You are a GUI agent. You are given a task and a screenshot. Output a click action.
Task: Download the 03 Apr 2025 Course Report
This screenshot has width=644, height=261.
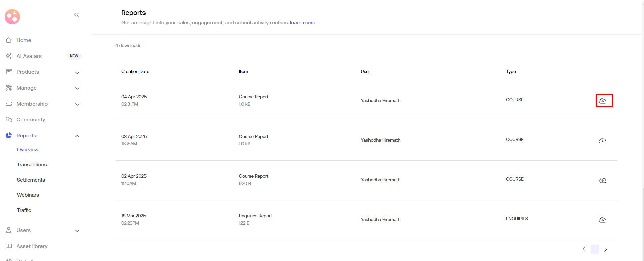[603, 141]
